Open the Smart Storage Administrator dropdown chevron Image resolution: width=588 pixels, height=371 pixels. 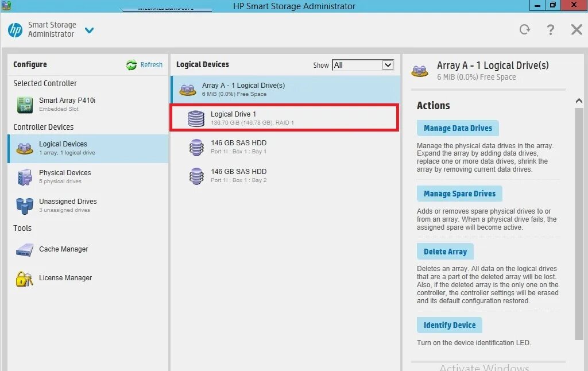coord(89,30)
